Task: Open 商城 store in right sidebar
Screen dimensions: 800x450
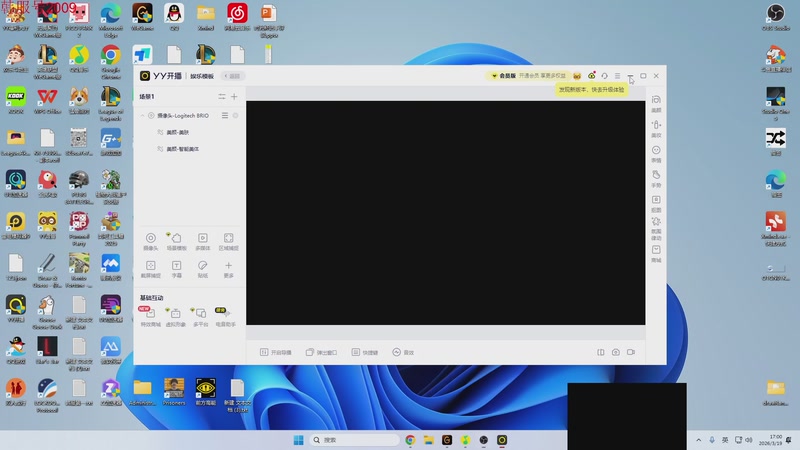Action: 656,254
